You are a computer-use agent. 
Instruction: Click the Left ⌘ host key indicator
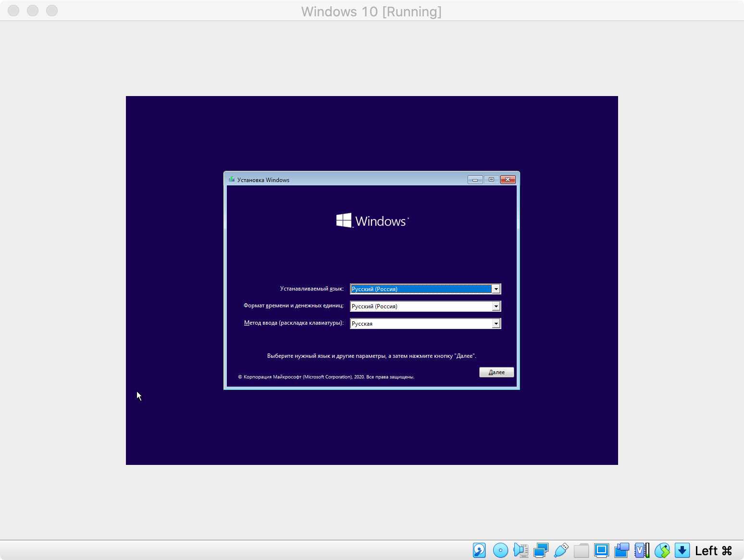click(713, 550)
